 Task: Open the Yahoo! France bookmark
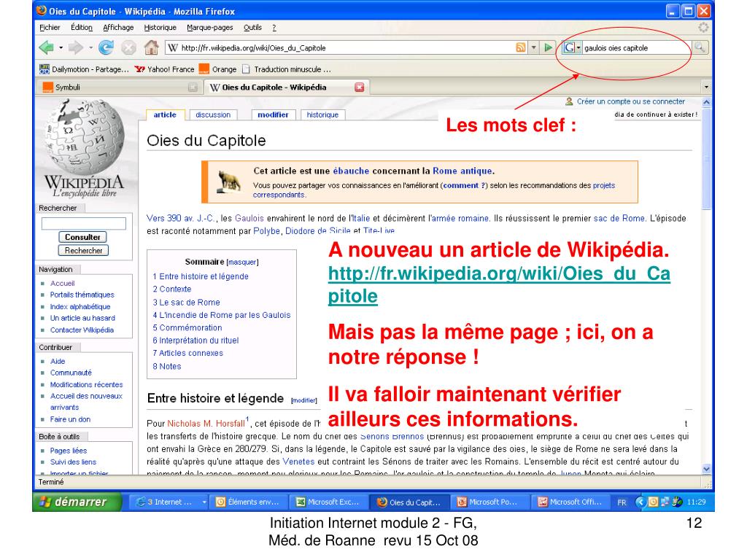(164, 69)
